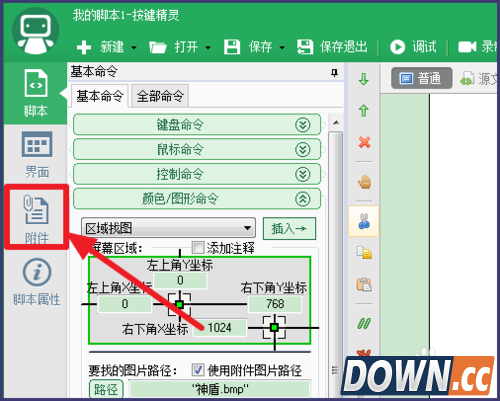Expand the 鼠标命令 section

coord(197,150)
